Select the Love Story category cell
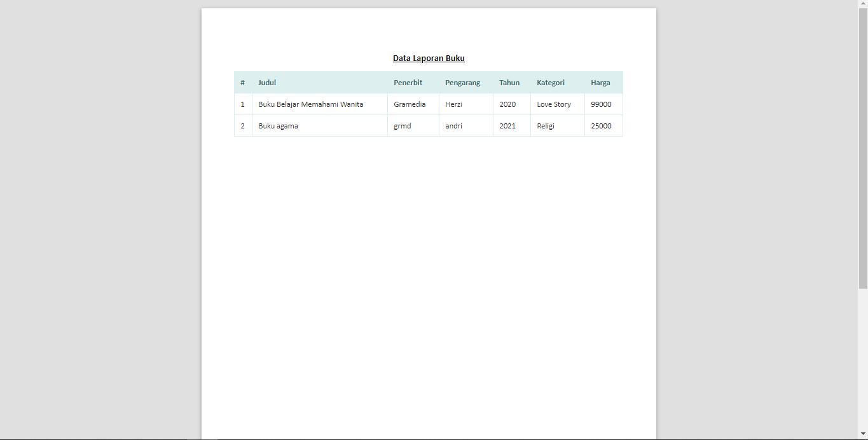 (x=553, y=104)
